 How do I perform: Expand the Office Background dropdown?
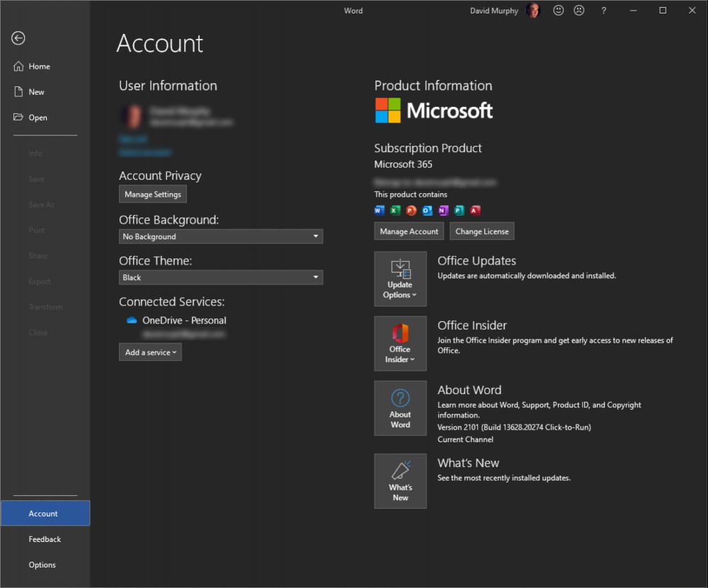(221, 236)
